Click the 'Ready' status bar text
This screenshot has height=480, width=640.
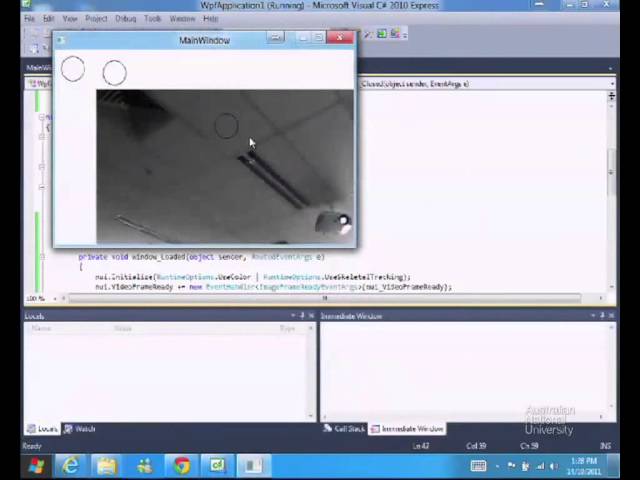pos(32,446)
